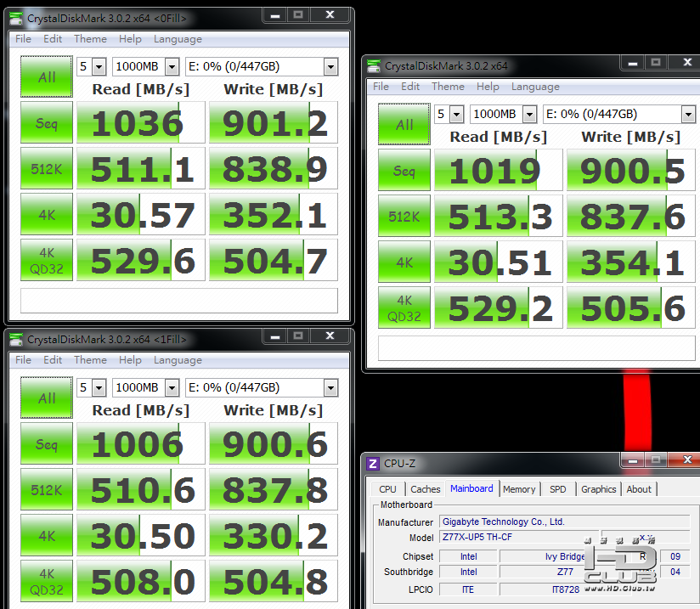
Task: Switch to CPU tab in CPU-Z
Action: click(x=387, y=489)
